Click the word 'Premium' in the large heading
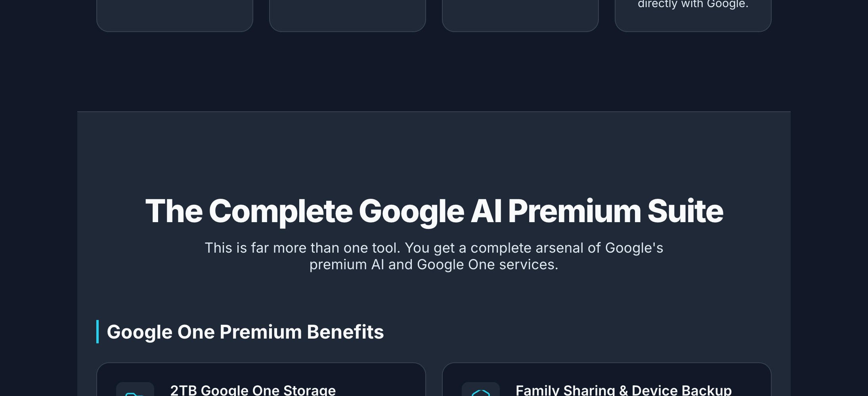Viewport: 868px width, 396px height. pyautogui.click(x=574, y=211)
